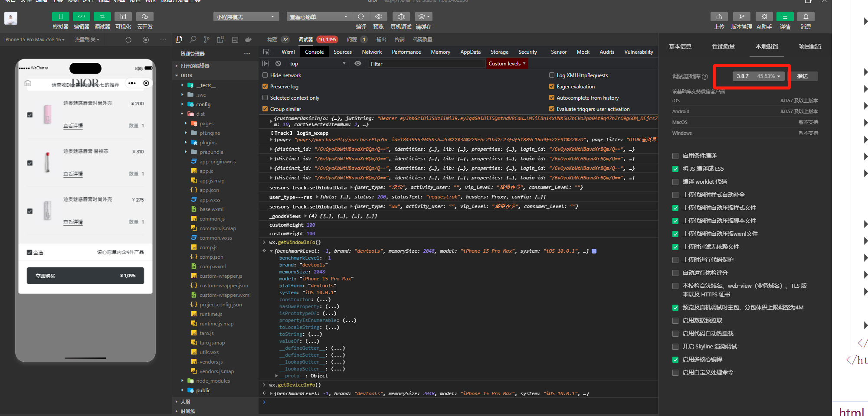Screen dimensions: 868x416
Task: Open the help icon next to 调试基础库
Action: [705, 77]
